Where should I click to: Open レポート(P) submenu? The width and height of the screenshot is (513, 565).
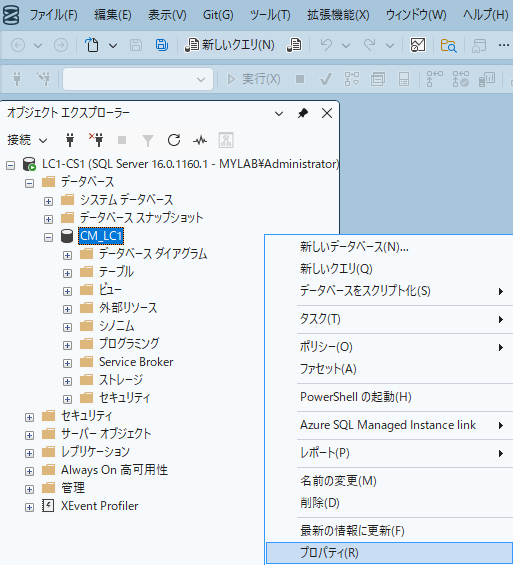(x=389, y=453)
